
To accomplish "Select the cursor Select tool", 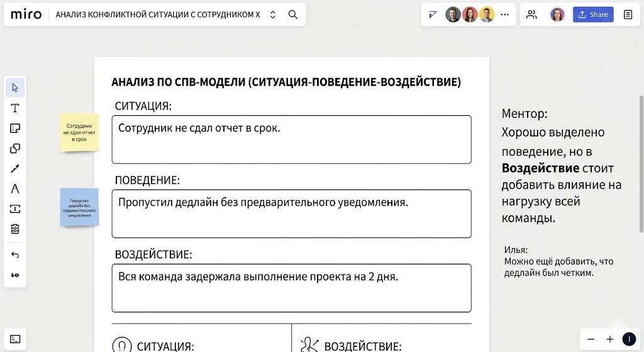I will (15, 88).
